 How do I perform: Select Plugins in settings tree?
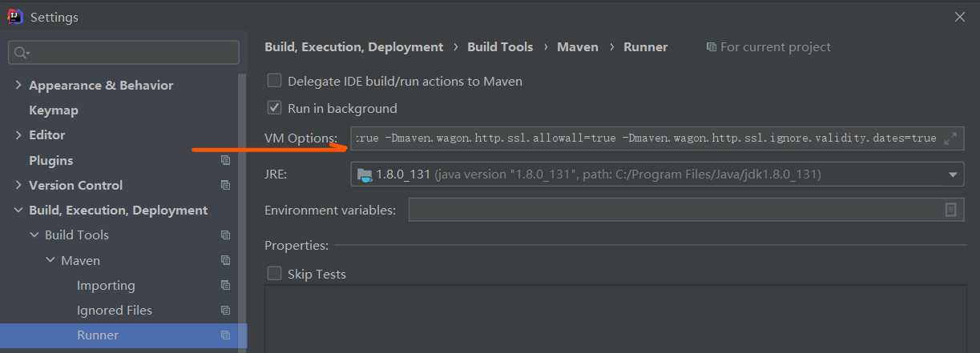(50, 160)
